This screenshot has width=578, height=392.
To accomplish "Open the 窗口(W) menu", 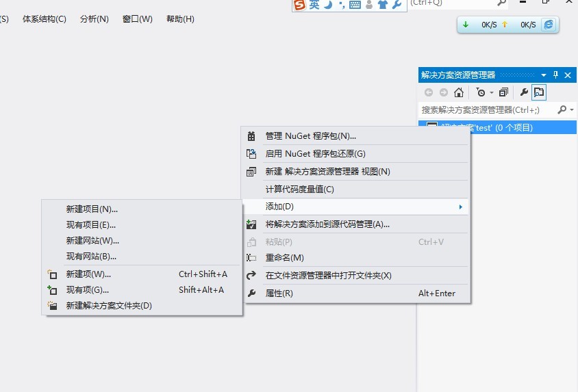I will coord(138,19).
